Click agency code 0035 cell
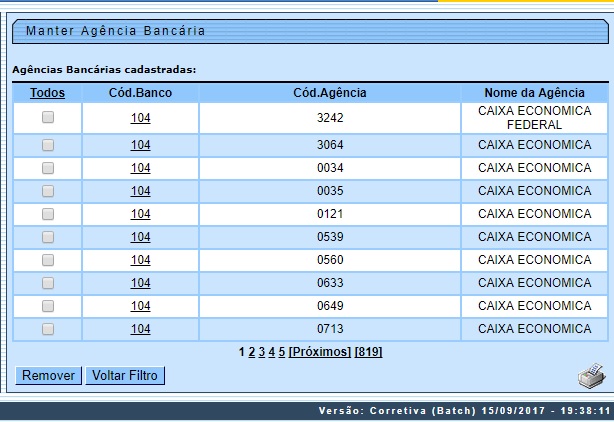The height and width of the screenshot is (422, 614). point(330,191)
